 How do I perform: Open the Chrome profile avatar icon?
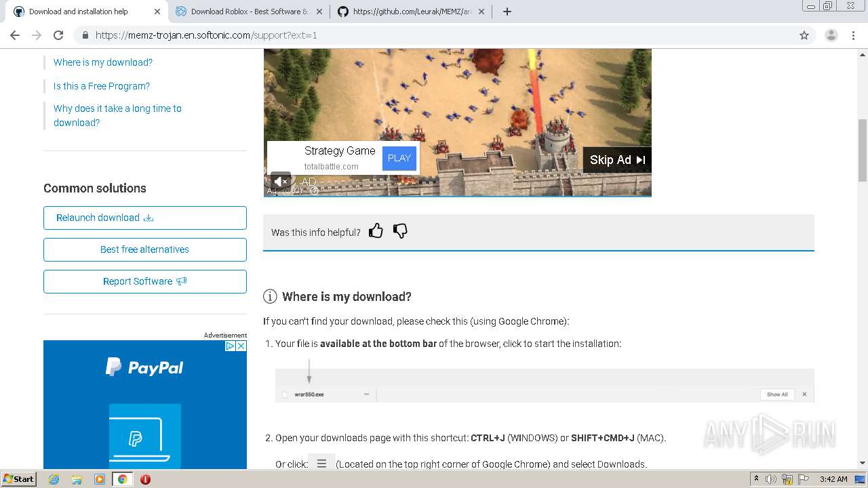pos(831,35)
